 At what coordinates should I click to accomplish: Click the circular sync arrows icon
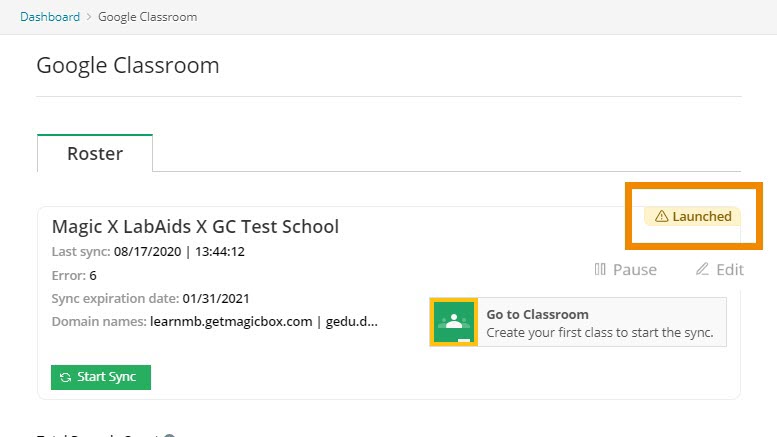point(65,377)
